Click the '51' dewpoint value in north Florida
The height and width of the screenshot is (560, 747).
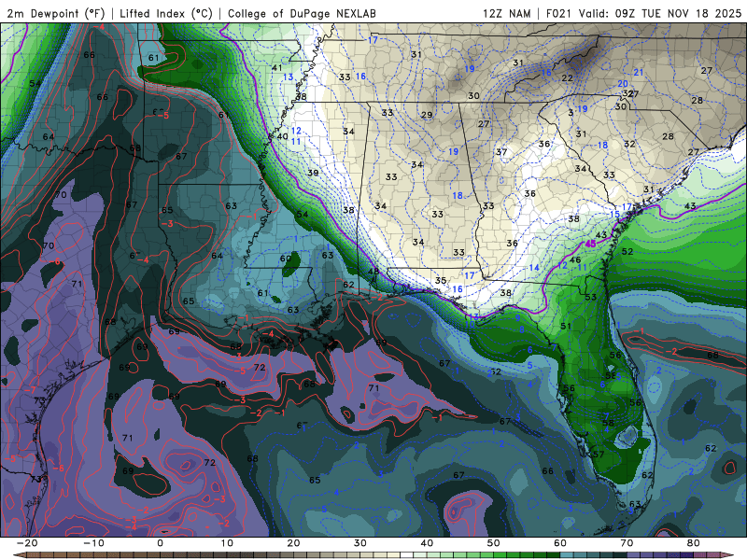[566, 326]
